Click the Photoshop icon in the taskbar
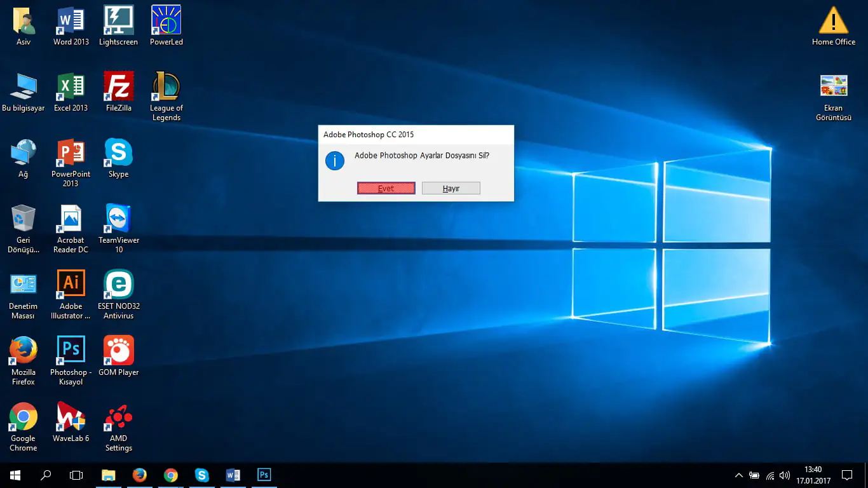This screenshot has width=868, height=488. click(264, 475)
